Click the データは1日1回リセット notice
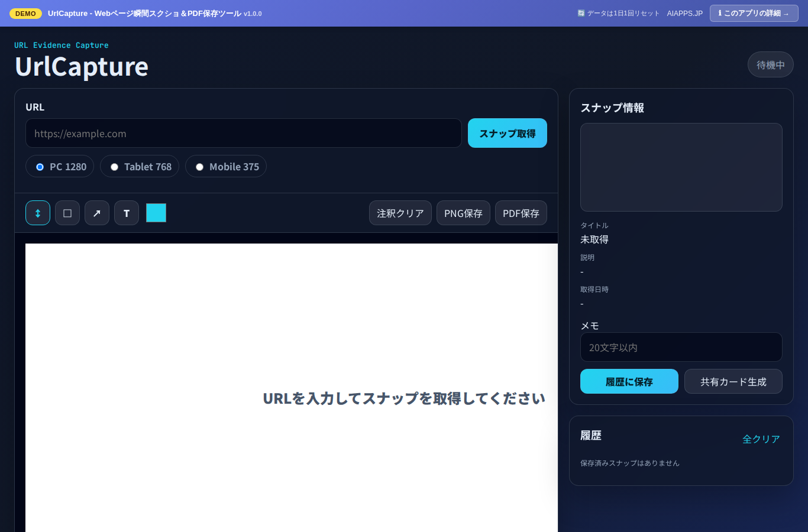Screen dimensions: 808x532 pyautogui.click(x=619, y=13)
